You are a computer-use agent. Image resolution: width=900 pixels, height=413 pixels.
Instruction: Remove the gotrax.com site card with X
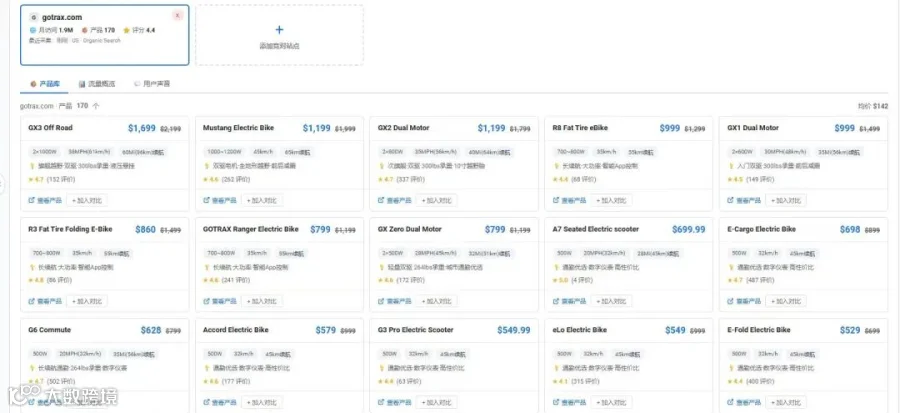[178, 15]
